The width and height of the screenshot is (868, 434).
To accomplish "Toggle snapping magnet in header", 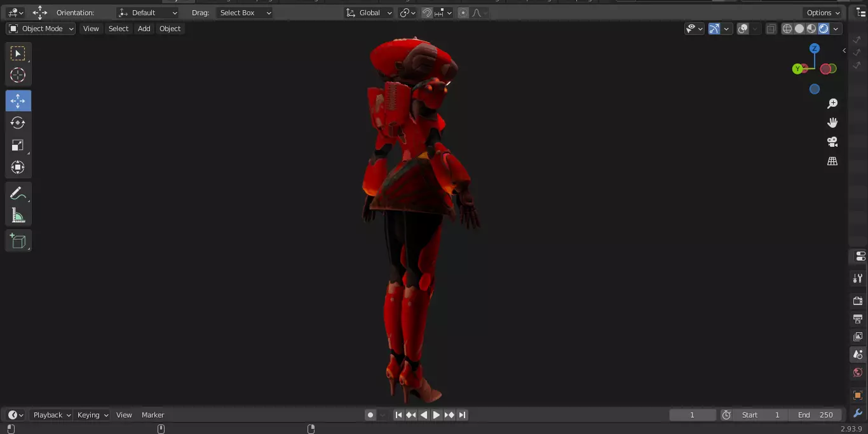I will tap(427, 13).
